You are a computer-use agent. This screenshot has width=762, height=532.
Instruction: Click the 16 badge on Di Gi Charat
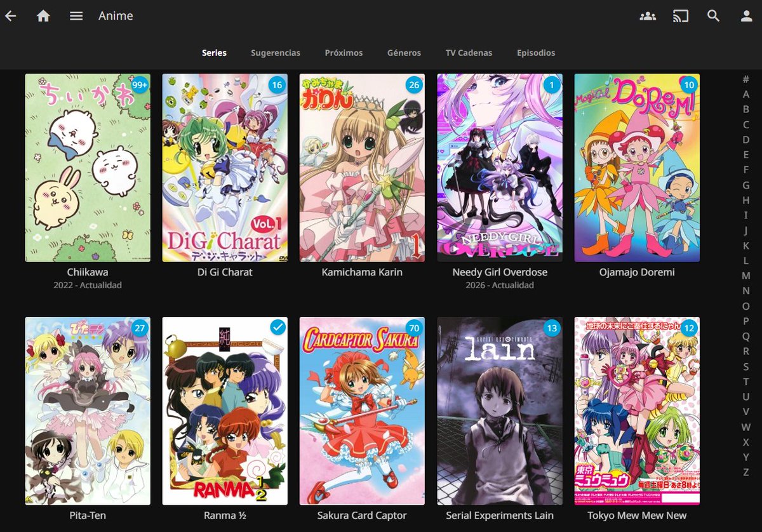[277, 84]
